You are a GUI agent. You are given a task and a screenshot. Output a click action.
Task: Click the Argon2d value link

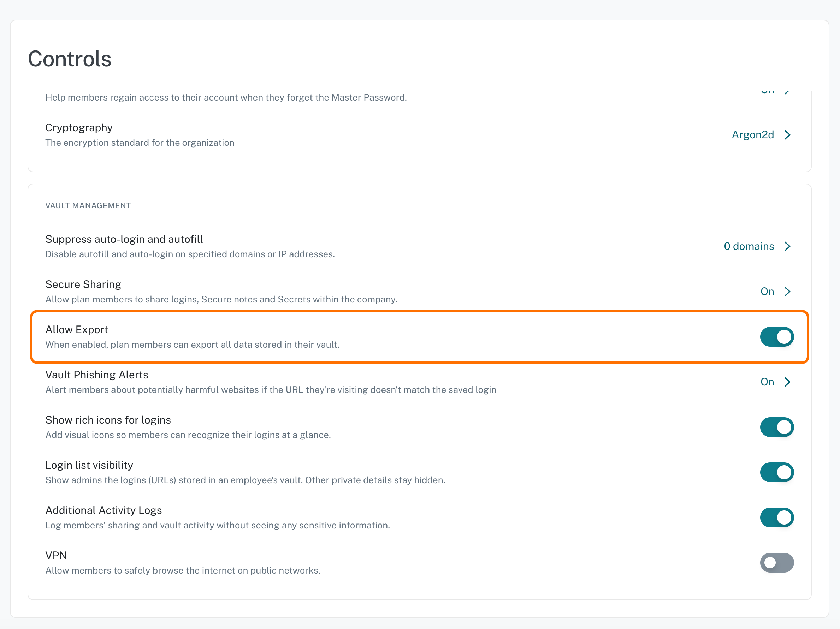(x=753, y=135)
